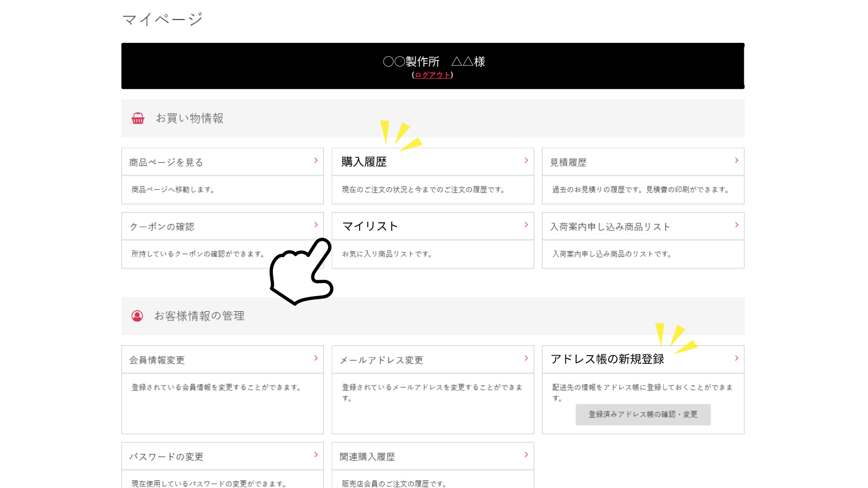Select the アドレス帳の新規登録 heading

point(607,359)
